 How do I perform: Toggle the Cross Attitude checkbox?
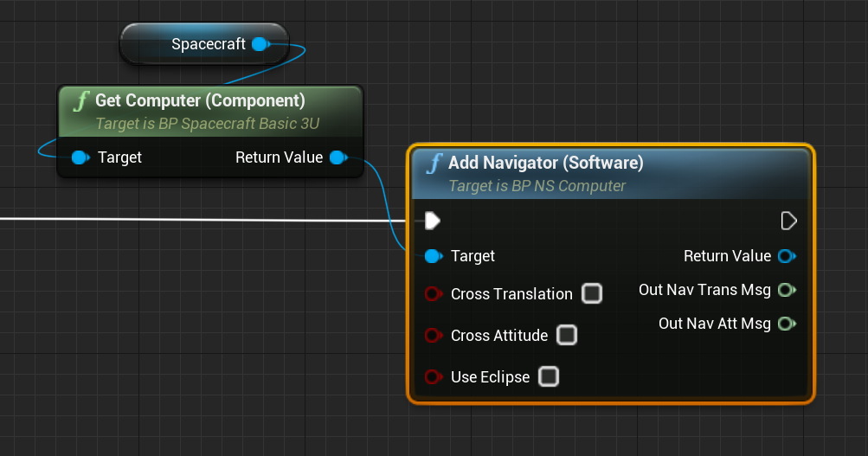(567, 335)
